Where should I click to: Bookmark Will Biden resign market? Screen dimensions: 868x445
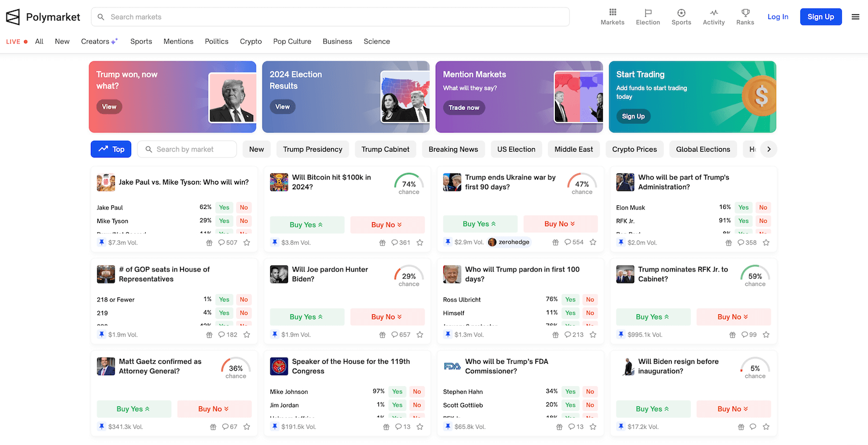(766, 426)
